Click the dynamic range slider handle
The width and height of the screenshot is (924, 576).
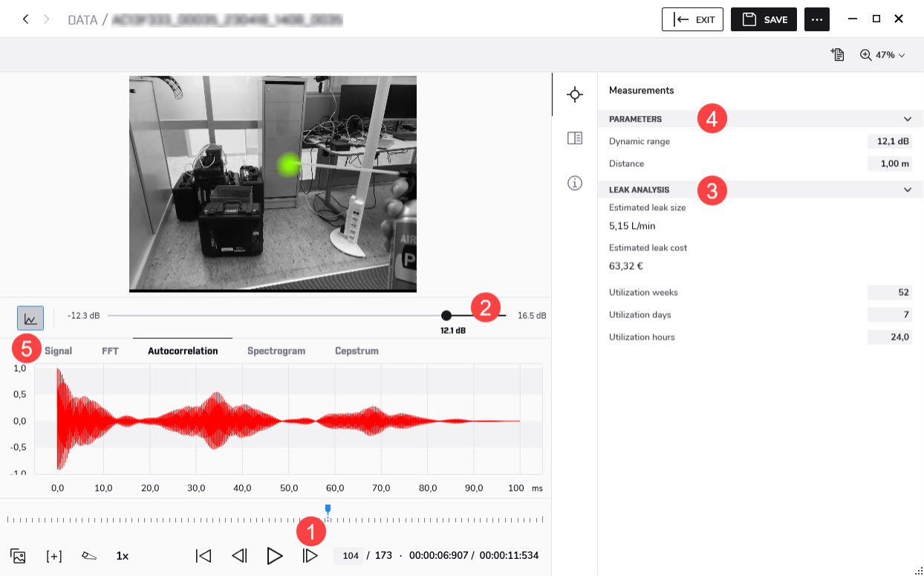pos(446,316)
